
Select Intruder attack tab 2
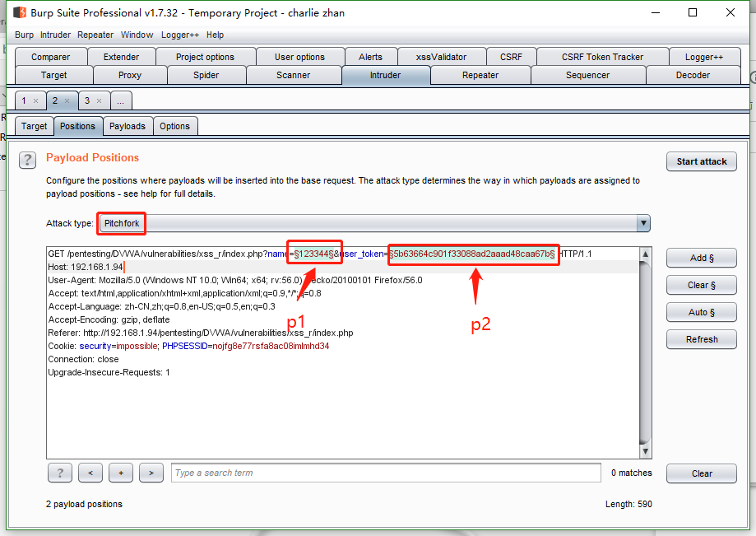[x=55, y=100]
